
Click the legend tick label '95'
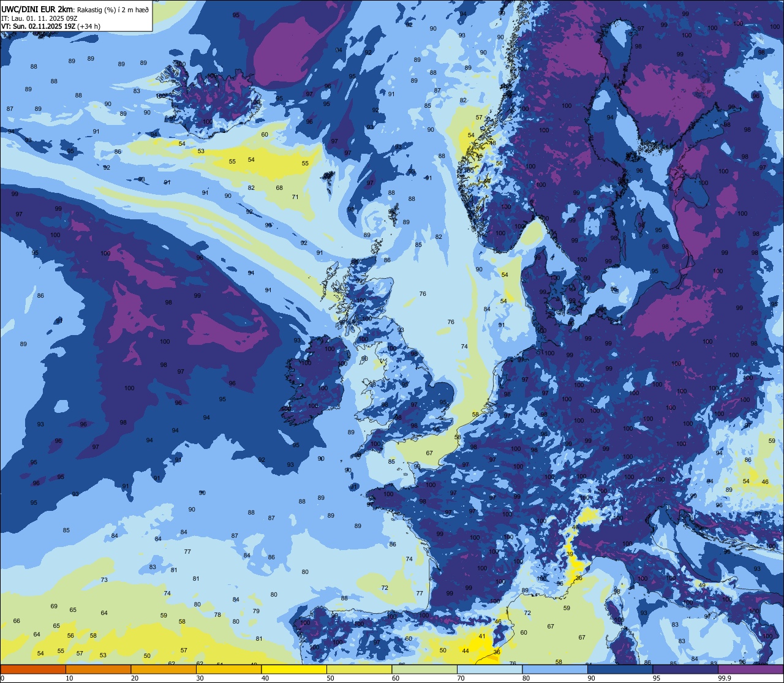(657, 678)
